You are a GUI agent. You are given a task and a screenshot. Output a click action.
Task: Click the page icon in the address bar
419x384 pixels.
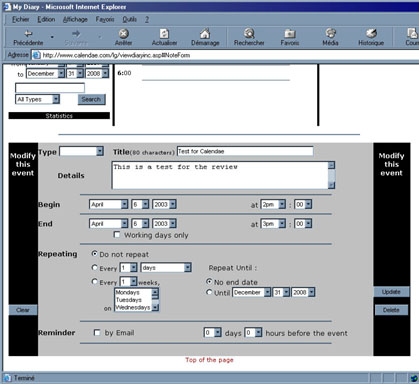[x=36, y=55]
